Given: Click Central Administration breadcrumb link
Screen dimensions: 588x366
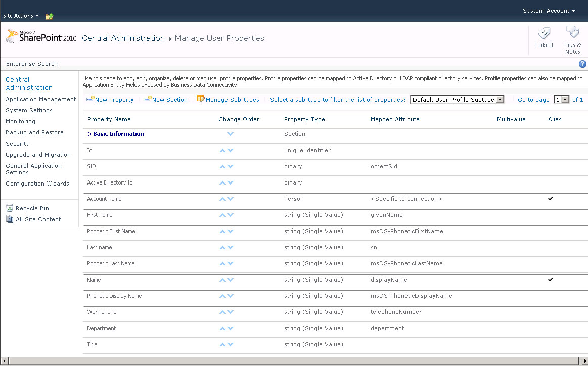Looking at the screenshot, I should click(x=123, y=38).
